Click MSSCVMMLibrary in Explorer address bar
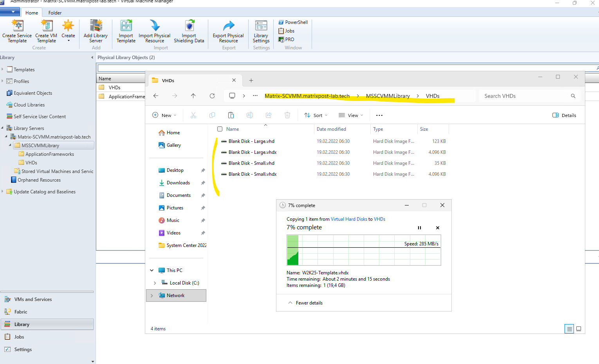Viewport: 599px width, 364px height. click(x=388, y=96)
